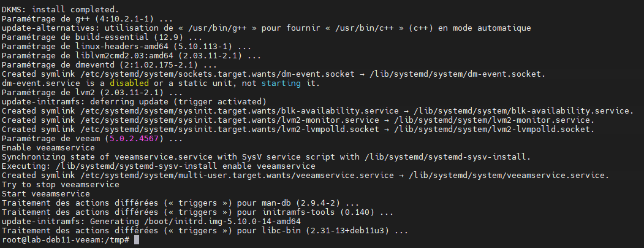Click the 'DKMS: install completed.' line
644x248 pixels.
61,9
